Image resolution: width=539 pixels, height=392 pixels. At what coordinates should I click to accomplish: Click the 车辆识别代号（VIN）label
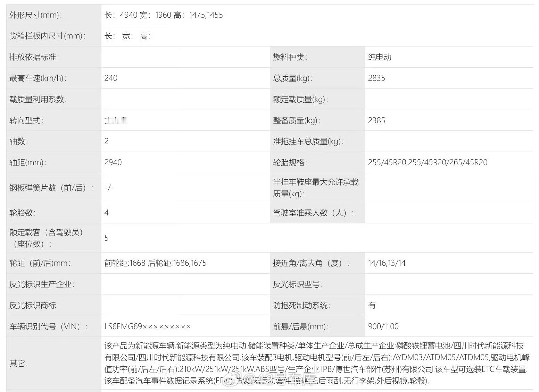click(49, 327)
